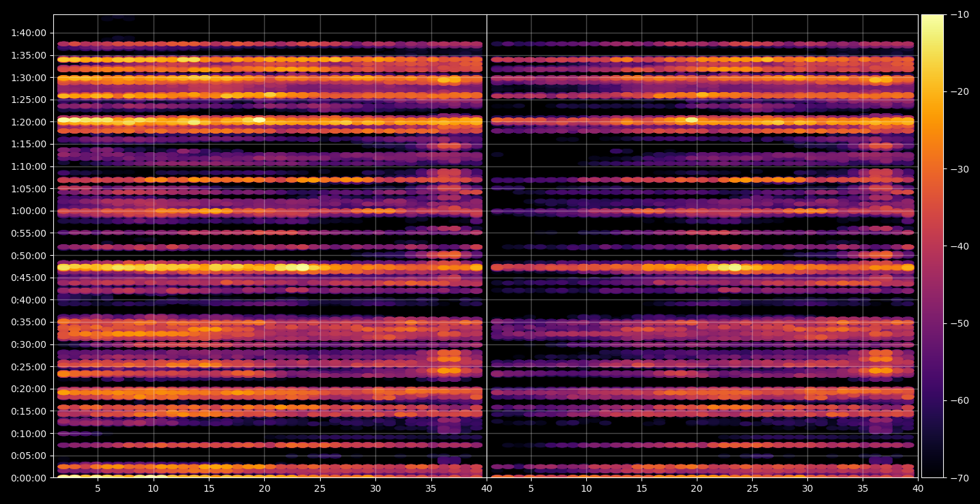Click the −50 colorbar scale label
This screenshot has width=980, height=504.
pyautogui.click(x=959, y=323)
